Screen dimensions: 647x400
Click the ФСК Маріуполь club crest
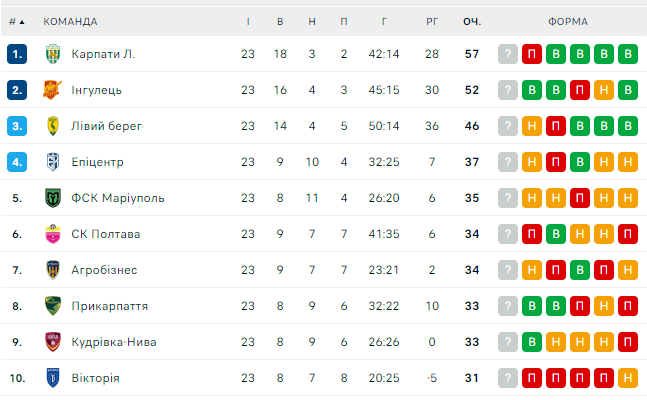[x=53, y=198]
